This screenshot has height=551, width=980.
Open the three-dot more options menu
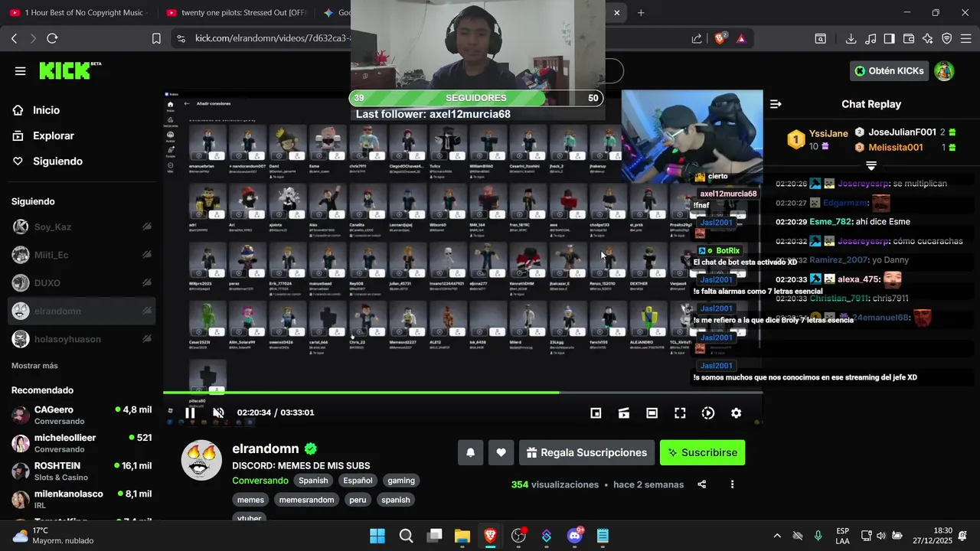732,484
